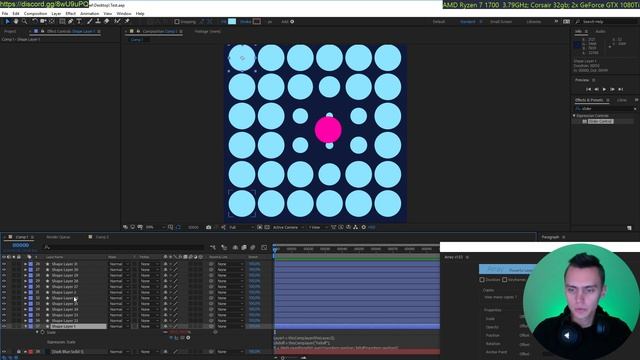The image size is (640, 360).
Task: Open track matte dropdown for Shape Layer 24
Action: (x=149, y=309)
